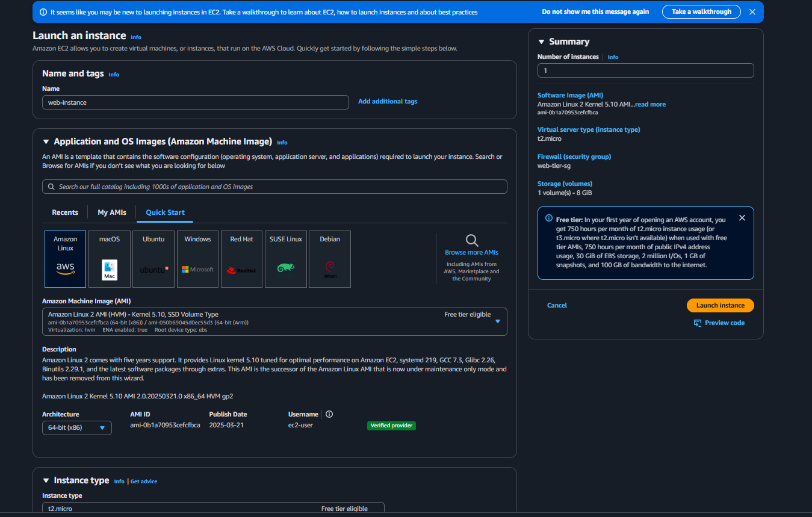Click the search icon in AMI catalog field
This screenshot has height=517, width=812.
click(x=52, y=187)
